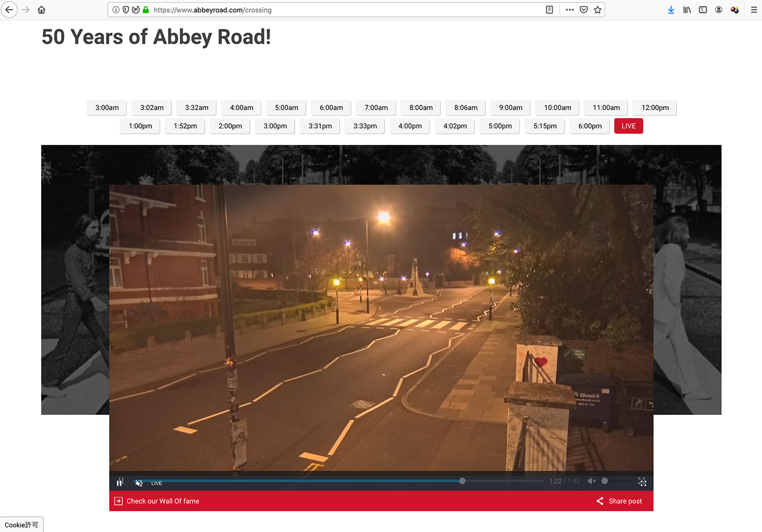
Task: Select the 4:00am timestamp
Action: pyautogui.click(x=242, y=108)
